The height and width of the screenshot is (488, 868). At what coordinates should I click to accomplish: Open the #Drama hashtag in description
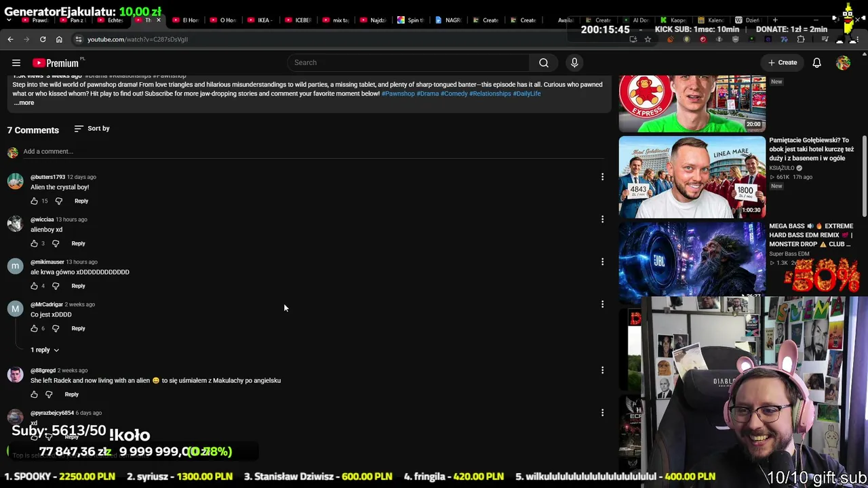click(x=427, y=94)
